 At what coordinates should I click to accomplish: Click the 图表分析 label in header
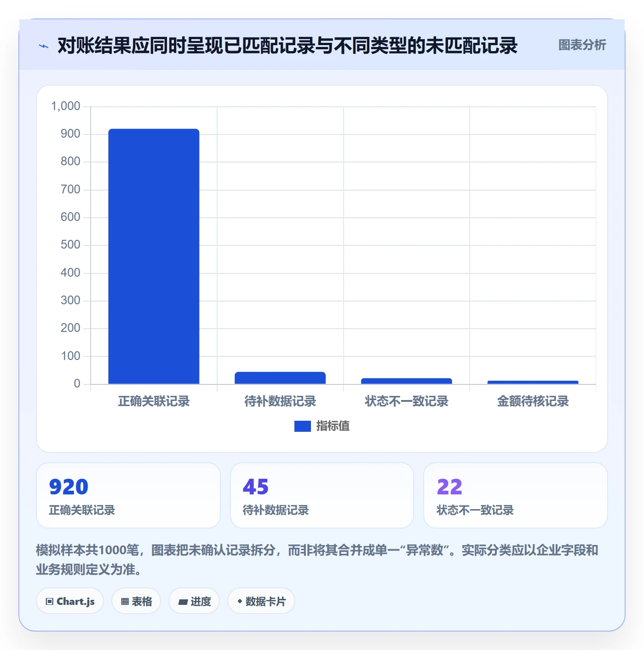[582, 45]
